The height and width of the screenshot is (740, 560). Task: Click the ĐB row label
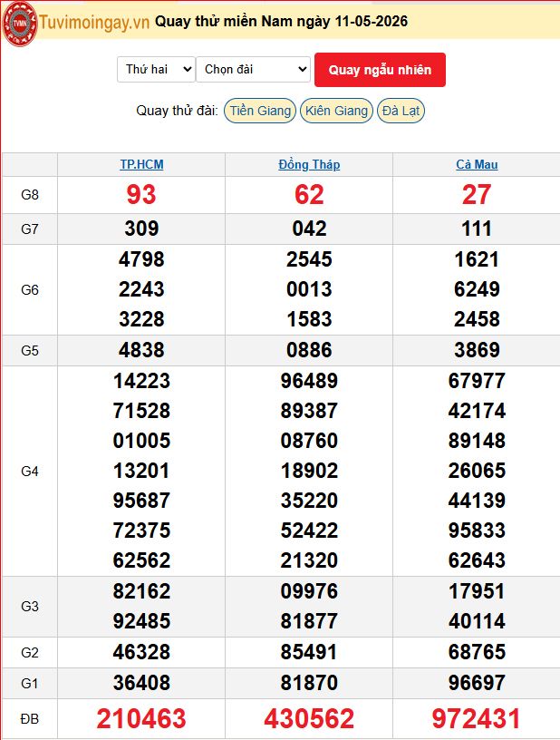click(x=30, y=719)
